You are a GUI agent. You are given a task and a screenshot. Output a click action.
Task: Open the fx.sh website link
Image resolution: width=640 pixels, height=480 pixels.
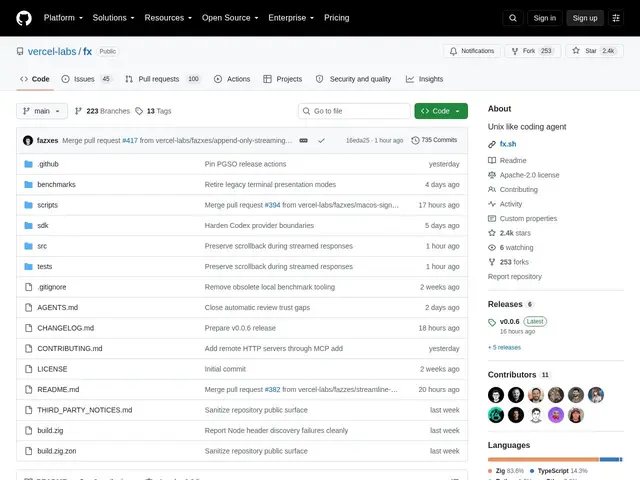tap(508, 144)
